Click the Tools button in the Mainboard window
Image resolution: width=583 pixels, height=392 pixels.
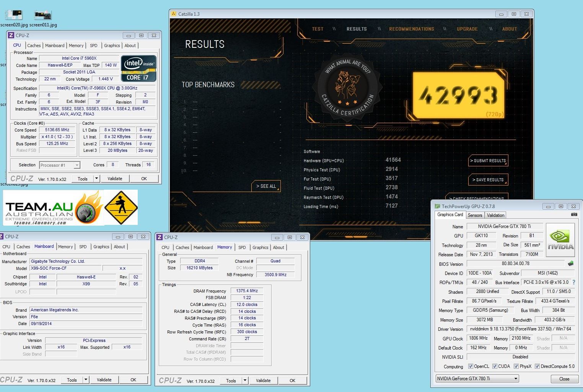72,380
